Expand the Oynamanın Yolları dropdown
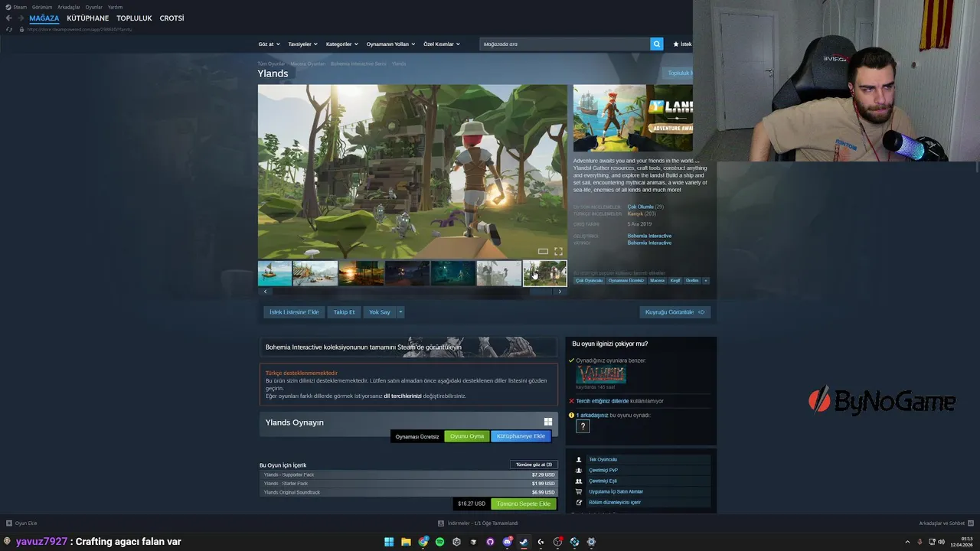The height and width of the screenshot is (551, 980). point(390,44)
